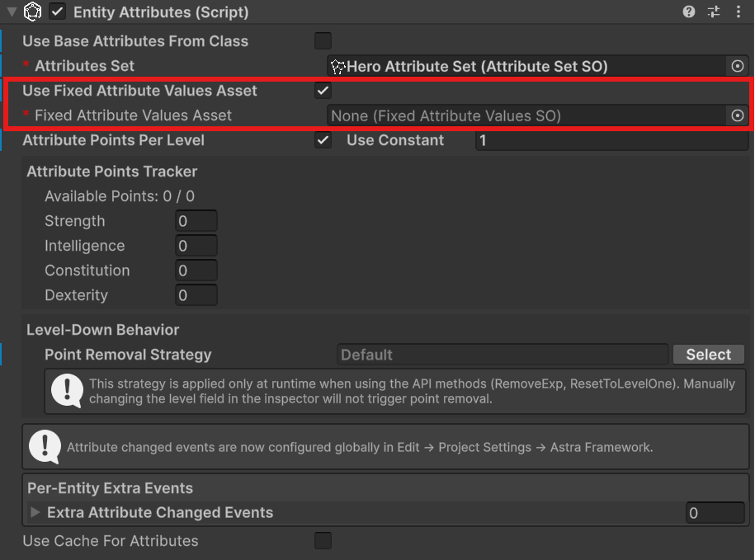Viewport: 755px width, 560px height.
Task: Open the component presets icon
Action: 714,12
